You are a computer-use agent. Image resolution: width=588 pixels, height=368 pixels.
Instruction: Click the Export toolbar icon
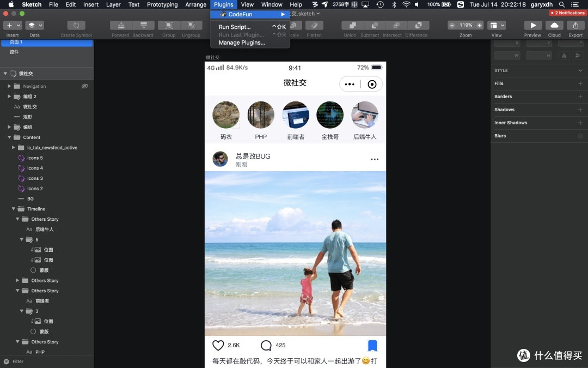[575, 25]
